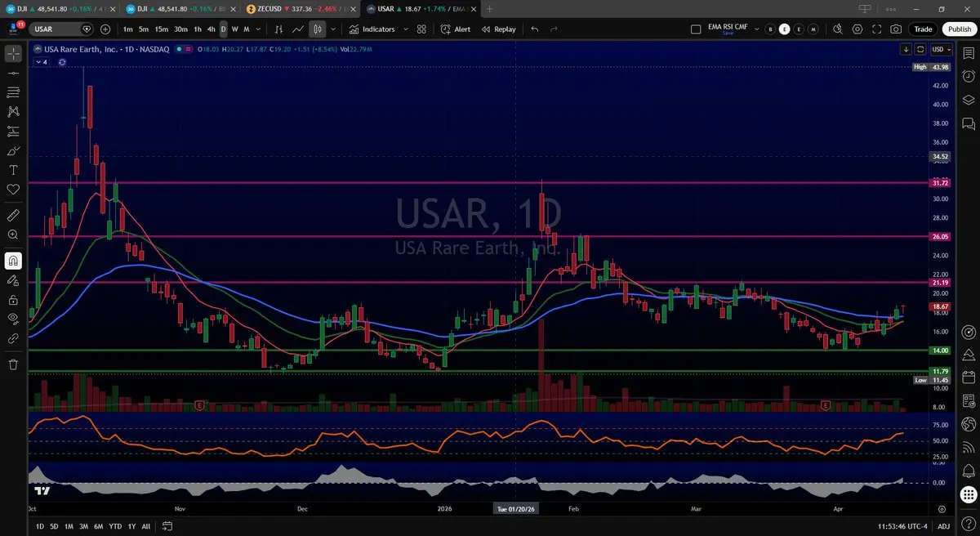The image size is (980, 536).
Task: Enter fullscreen mode
Action: pos(877,29)
